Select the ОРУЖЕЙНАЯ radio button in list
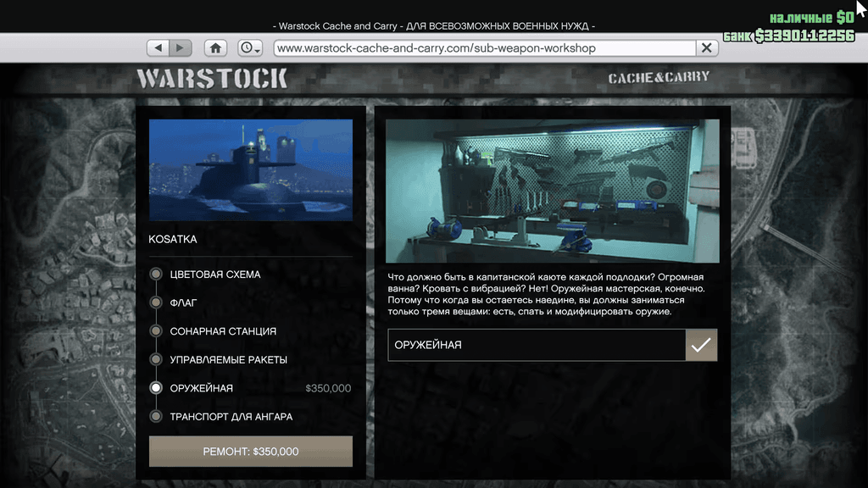The width and height of the screenshot is (868, 488). pyautogui.click(x=156, y=388)
